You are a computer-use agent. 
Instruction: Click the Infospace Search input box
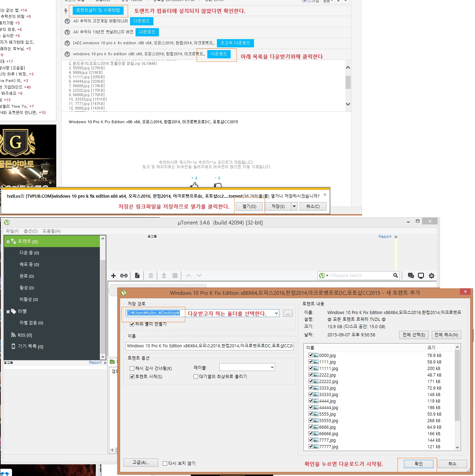[360, 275]
